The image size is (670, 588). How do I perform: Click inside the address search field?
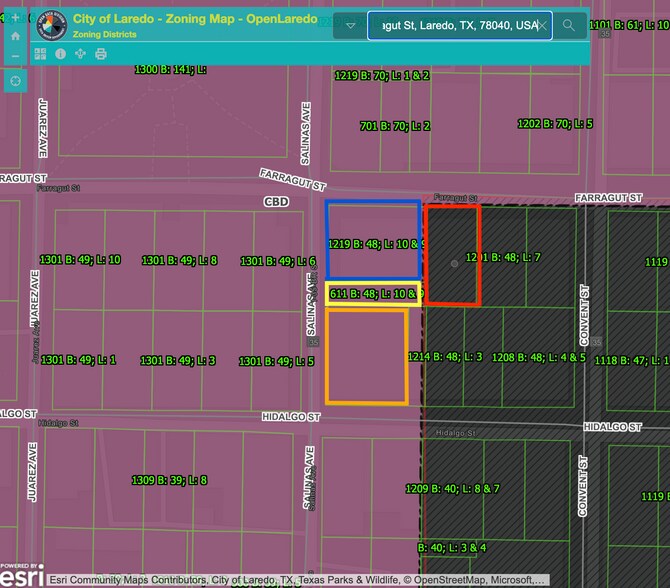pyautogui.click(x=450, y=26)
